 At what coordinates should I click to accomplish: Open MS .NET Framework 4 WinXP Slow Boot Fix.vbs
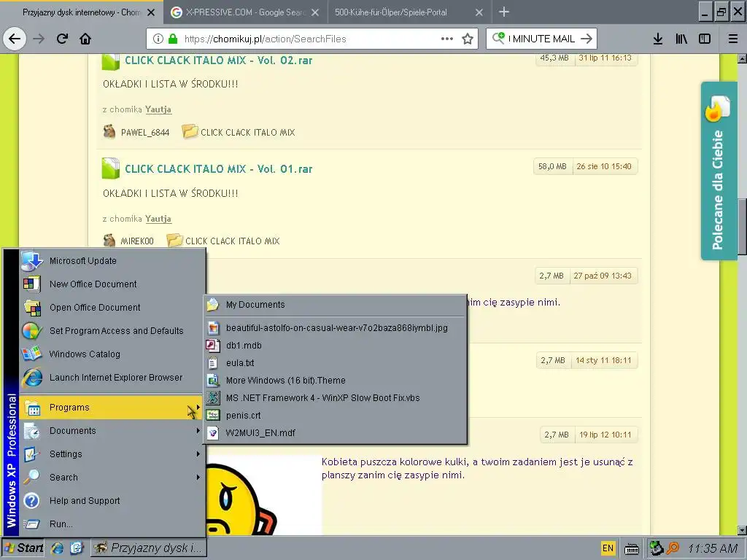click(336, 397)
